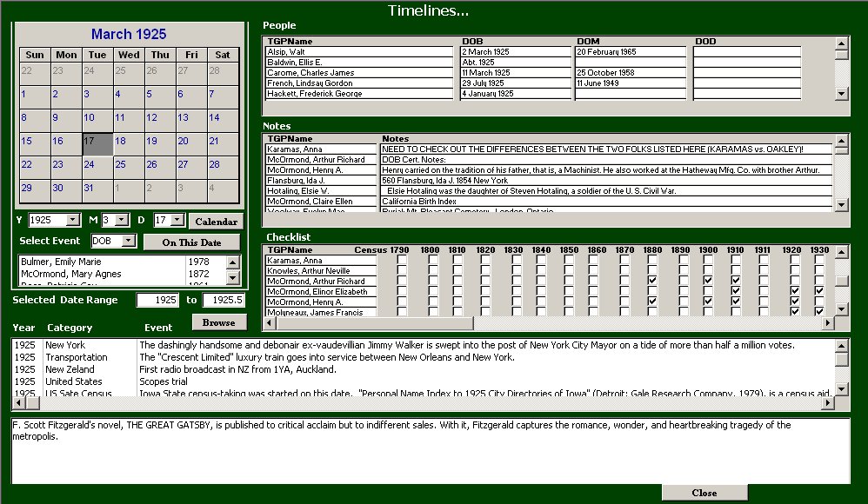Click McOrmond, Claire Ellen California Birth Index note

(606, 202)
